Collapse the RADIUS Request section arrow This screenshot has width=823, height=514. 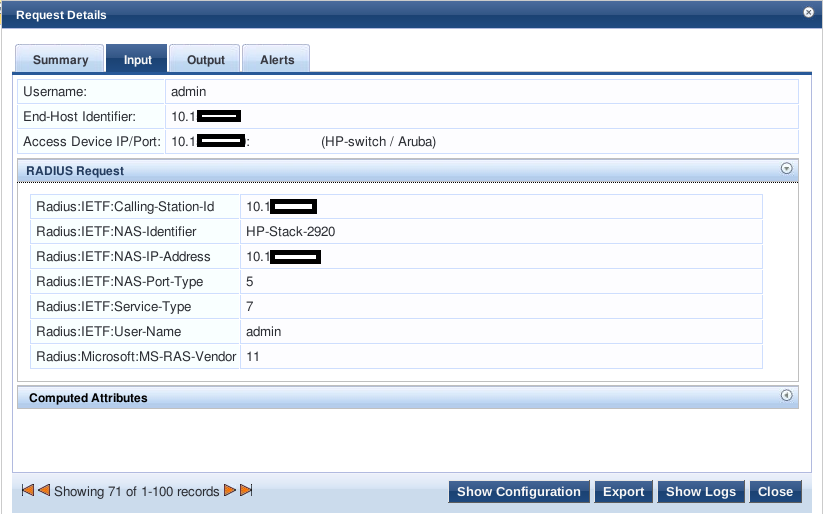[786, 169]
